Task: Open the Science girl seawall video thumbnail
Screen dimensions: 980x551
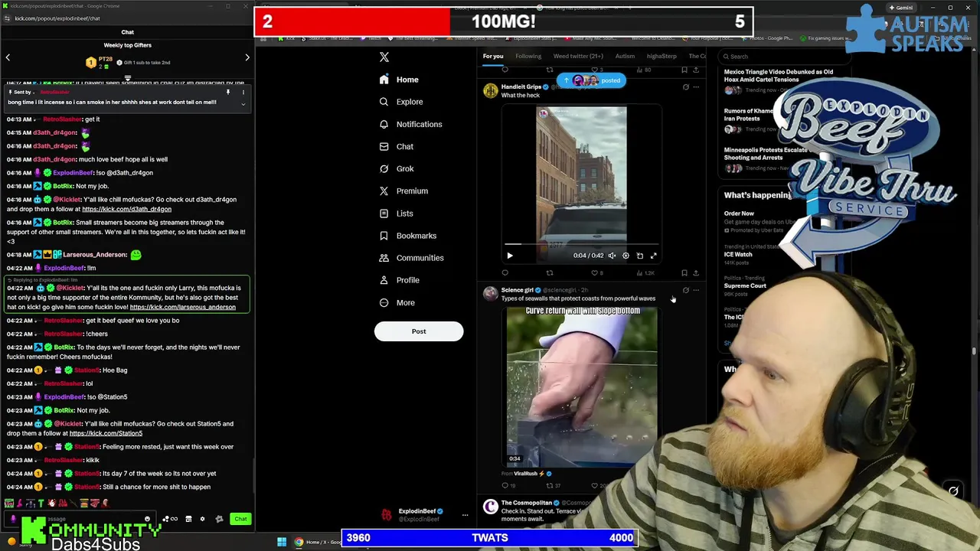Action: tap(582, 386)
